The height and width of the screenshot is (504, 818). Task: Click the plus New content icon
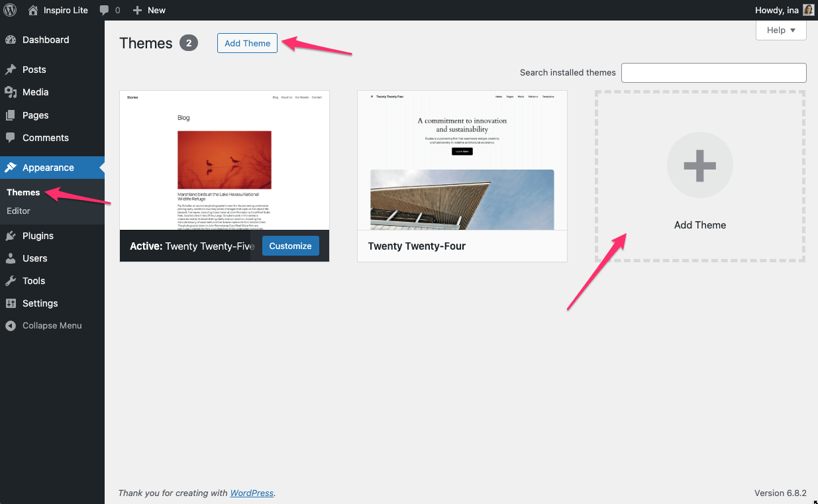137,10
